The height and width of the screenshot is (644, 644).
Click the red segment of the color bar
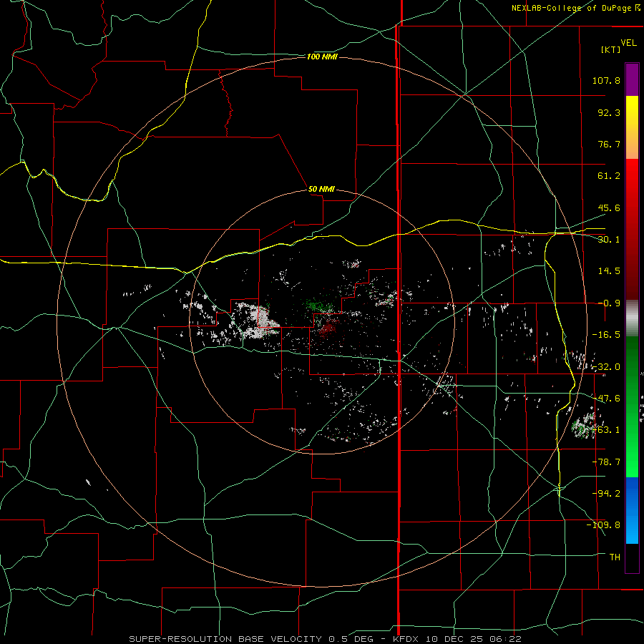coord(632,229)
